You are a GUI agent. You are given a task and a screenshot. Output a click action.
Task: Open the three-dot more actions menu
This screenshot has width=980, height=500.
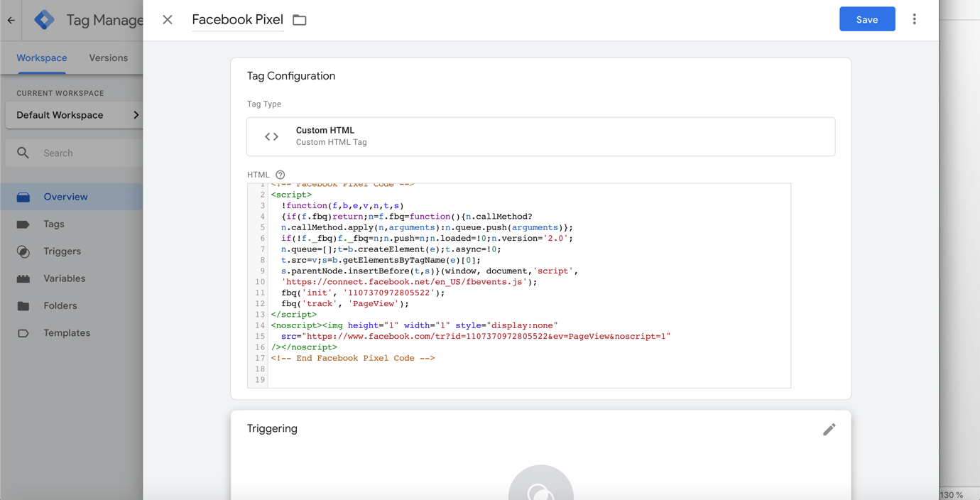915,19
